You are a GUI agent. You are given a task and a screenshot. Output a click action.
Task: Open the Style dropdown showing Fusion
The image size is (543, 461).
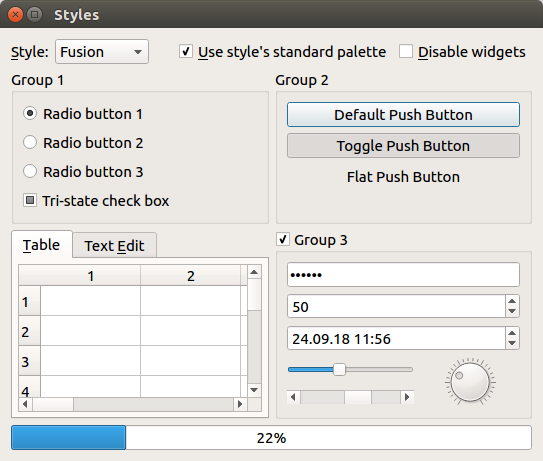point(102,52)
